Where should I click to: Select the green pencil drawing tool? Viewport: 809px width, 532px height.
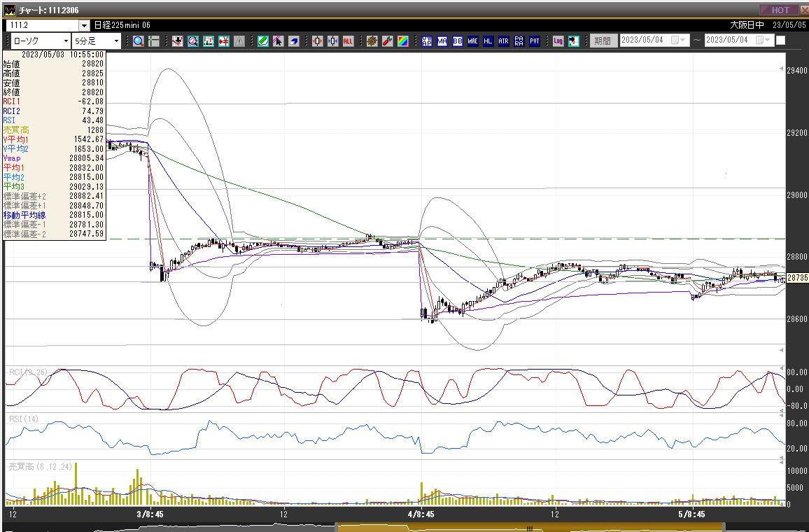point(263,41)
